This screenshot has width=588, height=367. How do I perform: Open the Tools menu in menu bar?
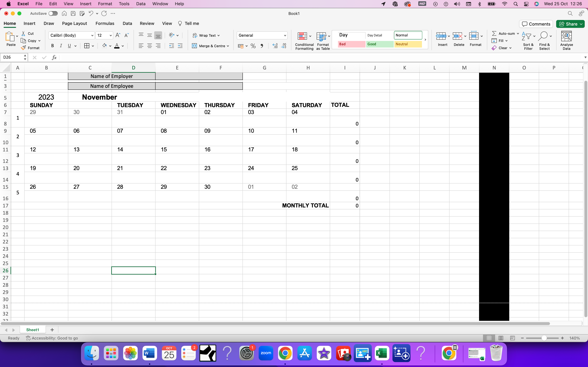[124, 4]
